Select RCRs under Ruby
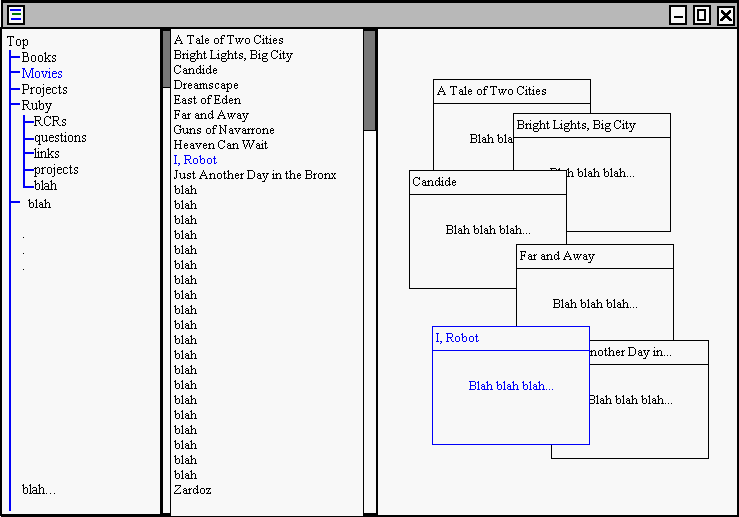Viewport: 739px width, 517px height. coord(50,121)
